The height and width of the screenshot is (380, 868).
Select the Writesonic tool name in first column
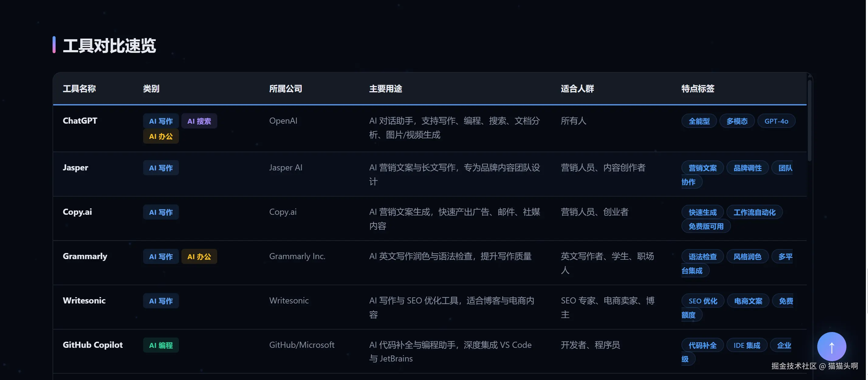click(x=84, y=300)
